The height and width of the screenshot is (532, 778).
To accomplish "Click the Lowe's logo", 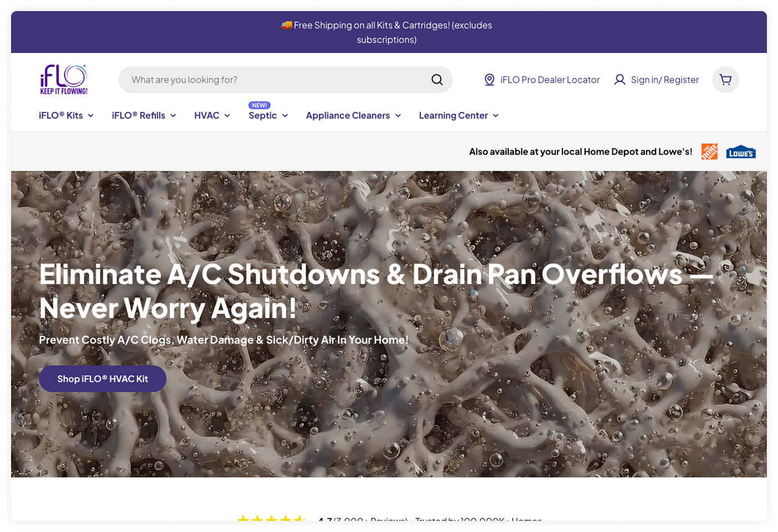I will coord(741,151).
